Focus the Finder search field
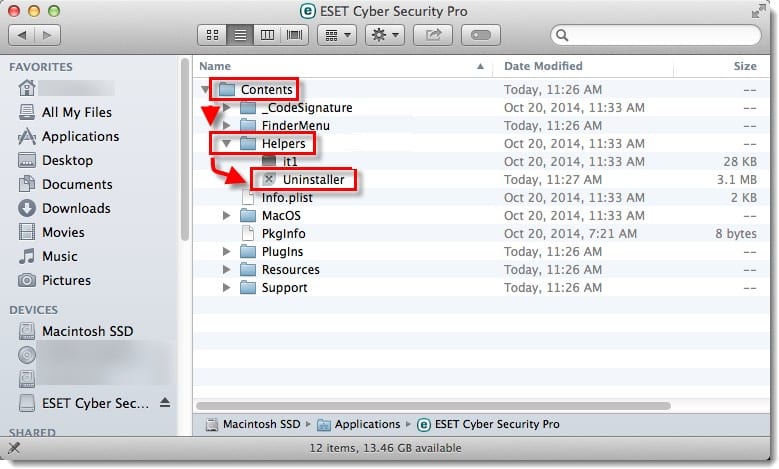Viewport: 779px width, 469px height. 656,35
